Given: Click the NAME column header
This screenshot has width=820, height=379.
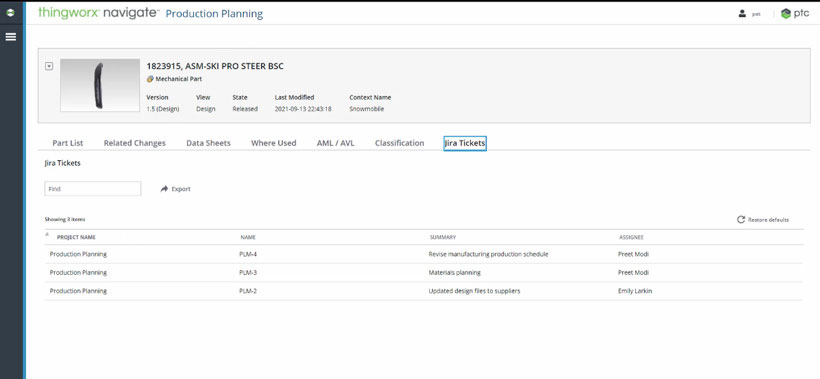Looking at the screenshot, I should (x=248, y=237).
